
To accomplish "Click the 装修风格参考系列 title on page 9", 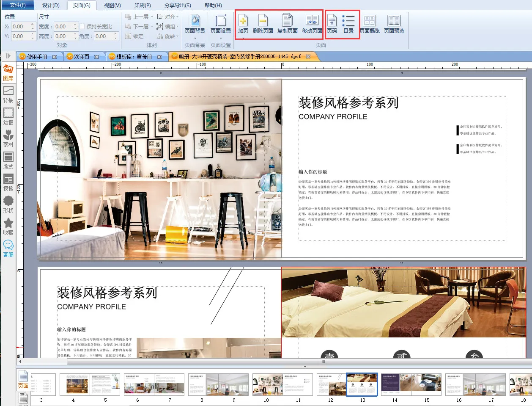I will pyautogui.click(x=348, y=103).
